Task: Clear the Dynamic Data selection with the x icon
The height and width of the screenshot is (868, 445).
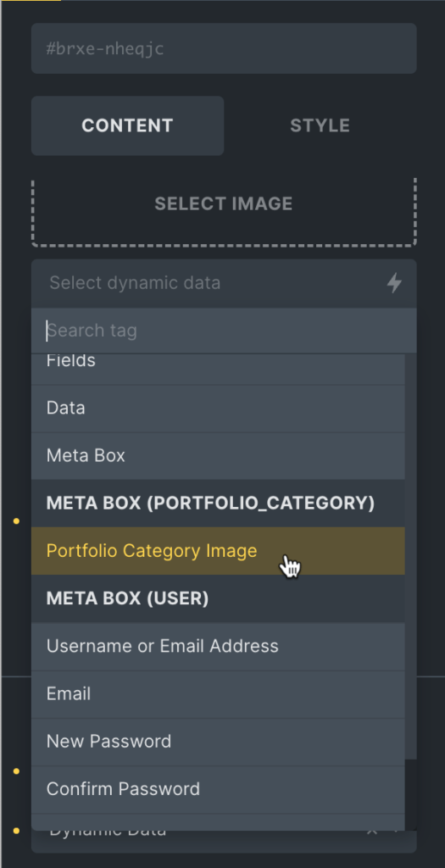Action: tap(372, 832)
